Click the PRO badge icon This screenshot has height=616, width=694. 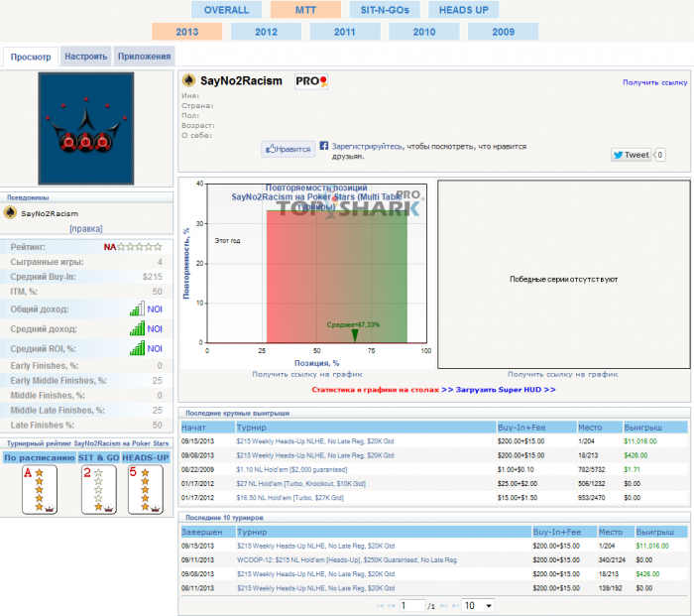(x=311, y=81)
